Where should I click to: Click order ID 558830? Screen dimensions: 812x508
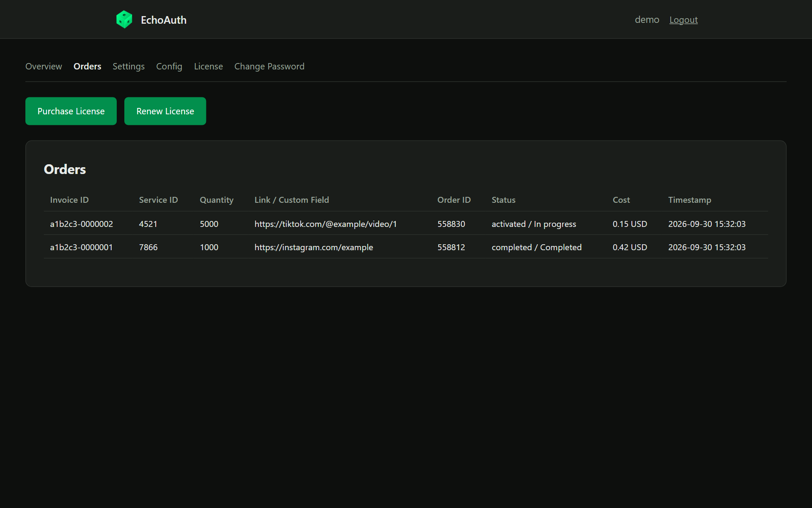(451, 224)
